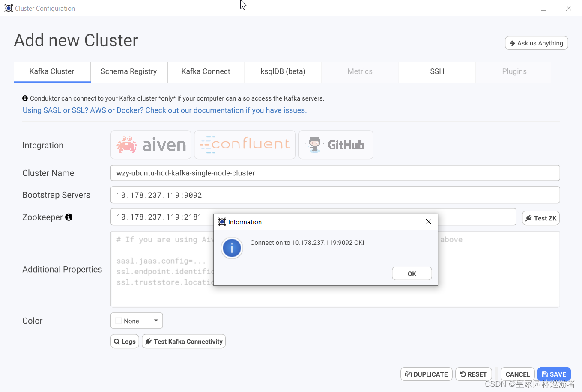
Task: Click the info icon beside Conduktor notice
Action: click(25, 98)
